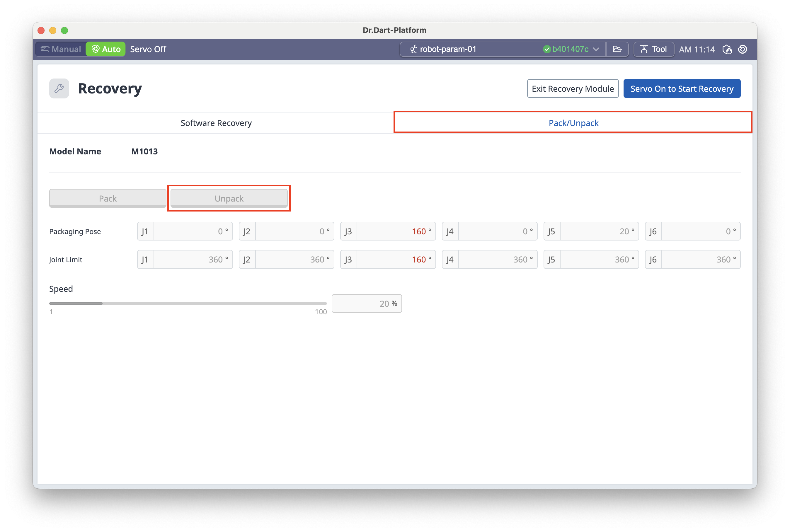790x532 pixels.
Task: Click the Tool gripper button
Action: click(x=653, y=49)
